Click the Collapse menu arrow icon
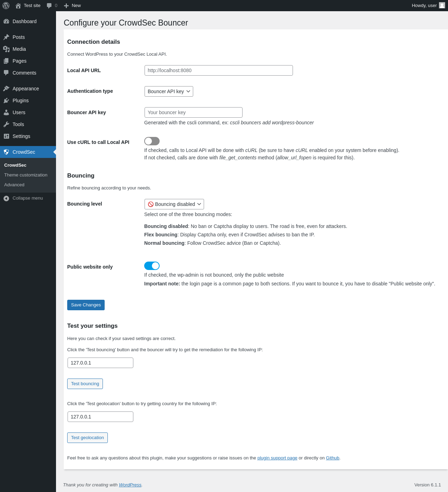This screenshot has height=492, width=448. (x=6, y=199)
